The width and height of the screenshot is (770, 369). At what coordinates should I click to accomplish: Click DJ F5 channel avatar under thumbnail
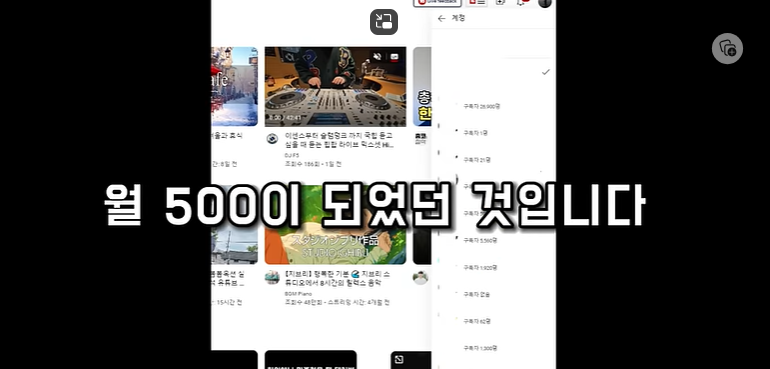pos(272,139)
